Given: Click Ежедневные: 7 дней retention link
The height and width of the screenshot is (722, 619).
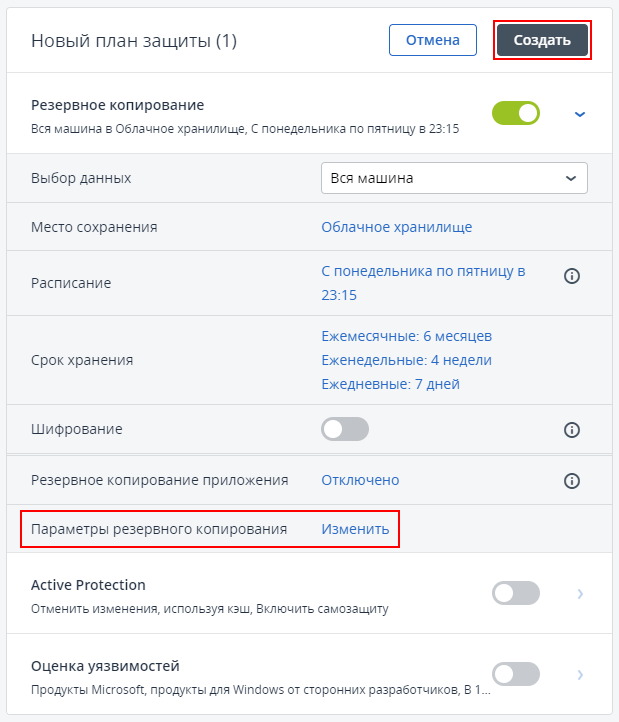Looking at the screenshot, I should 390,384.
